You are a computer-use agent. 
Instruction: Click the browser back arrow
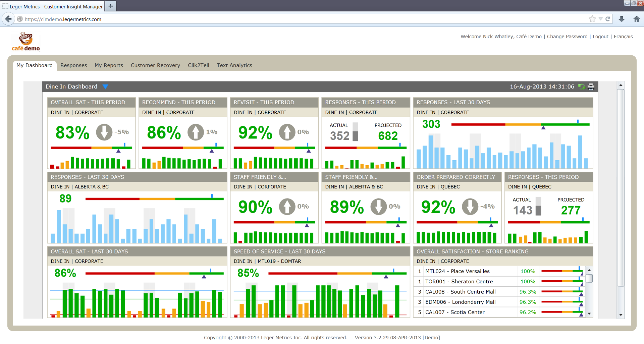(8, 19)
